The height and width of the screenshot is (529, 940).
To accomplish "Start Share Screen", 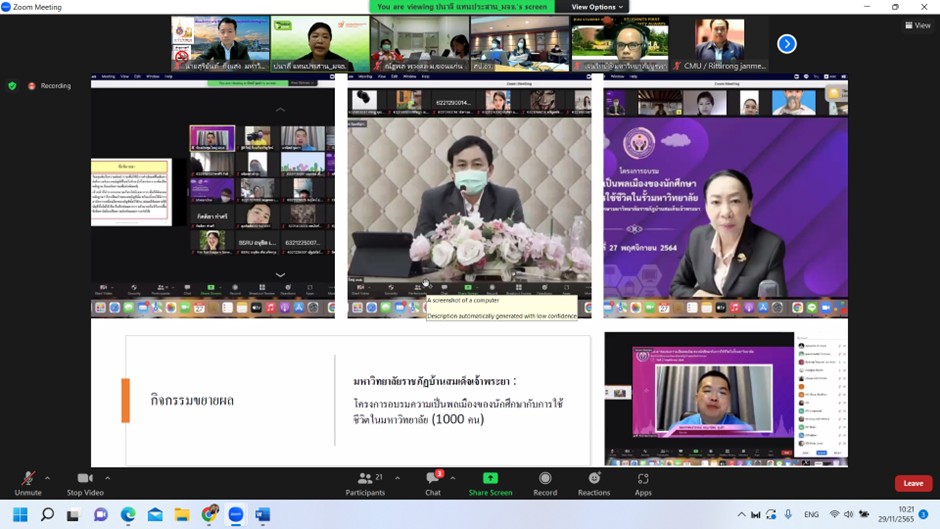I will (x=490, y=483).
